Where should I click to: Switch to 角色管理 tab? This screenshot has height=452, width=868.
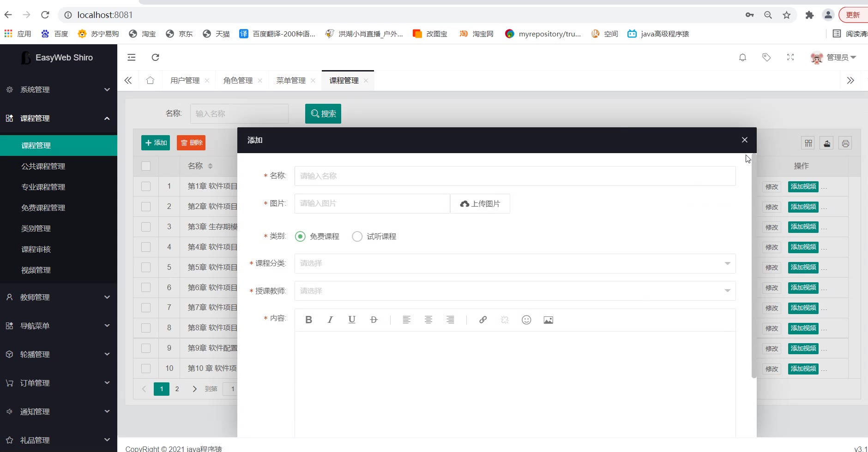(x=238, y=81)
